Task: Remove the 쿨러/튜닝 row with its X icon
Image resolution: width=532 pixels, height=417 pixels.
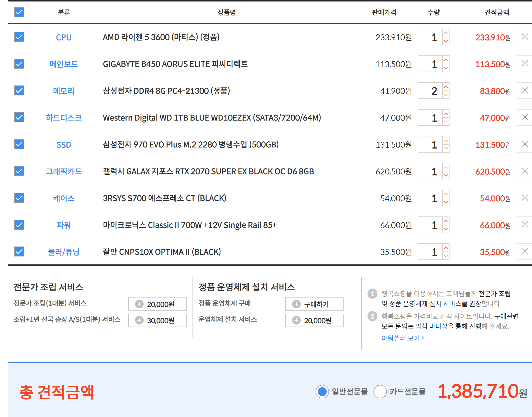Action: [525, 251]
